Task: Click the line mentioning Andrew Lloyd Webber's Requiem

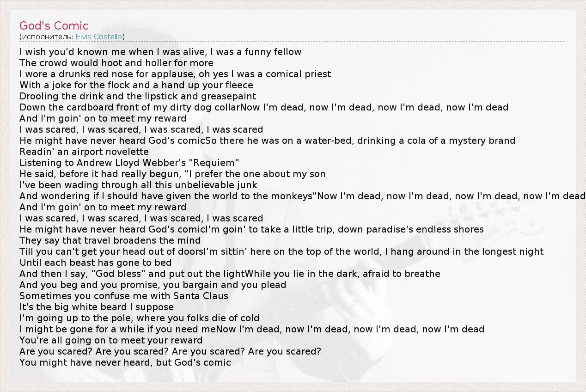Action: pyautogui.click(x=129, y=163)
